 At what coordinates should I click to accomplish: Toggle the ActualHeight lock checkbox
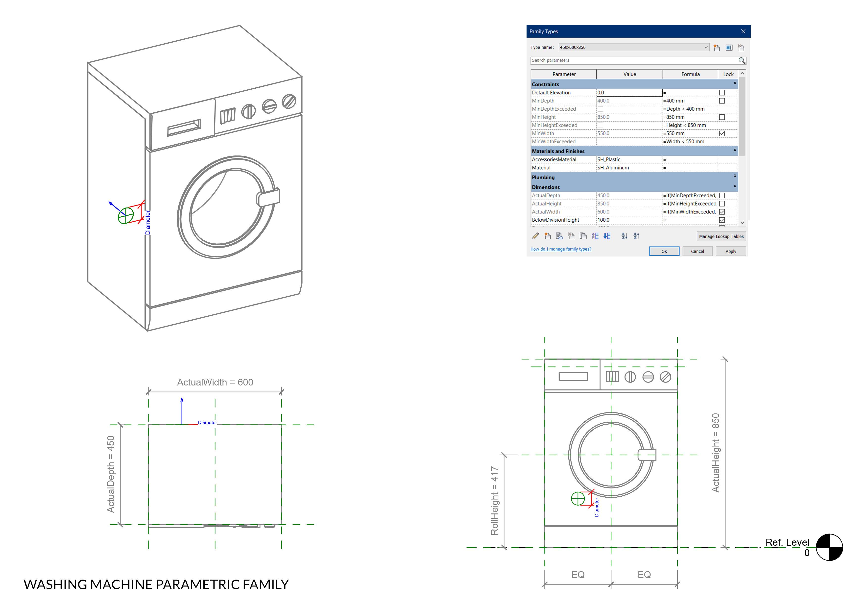click(x=722, y=204)
